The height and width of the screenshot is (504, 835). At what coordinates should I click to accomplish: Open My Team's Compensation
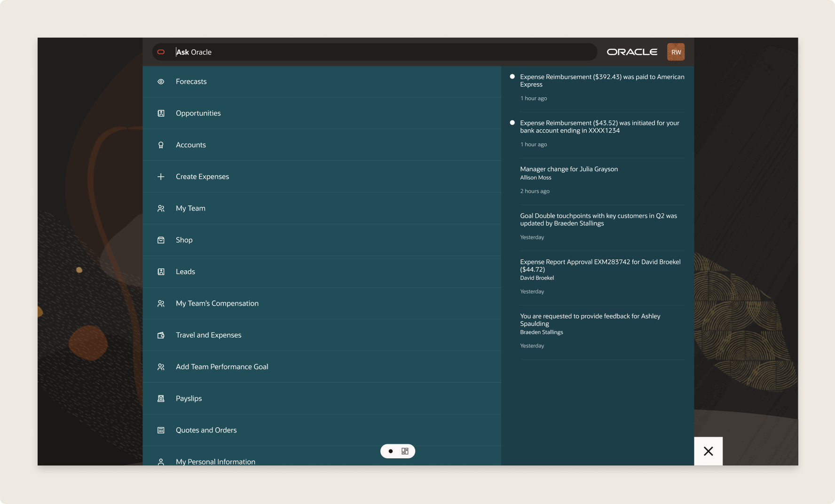217,303
